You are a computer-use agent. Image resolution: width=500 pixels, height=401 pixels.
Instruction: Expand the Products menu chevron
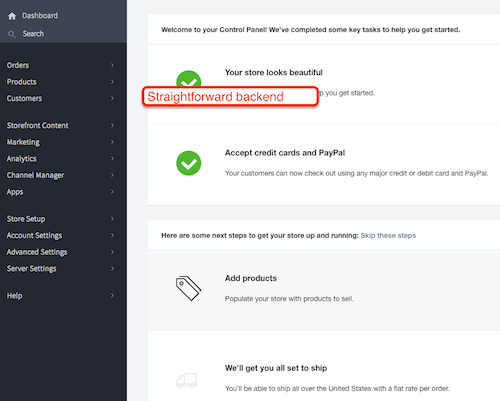click(x=112, y=82)
